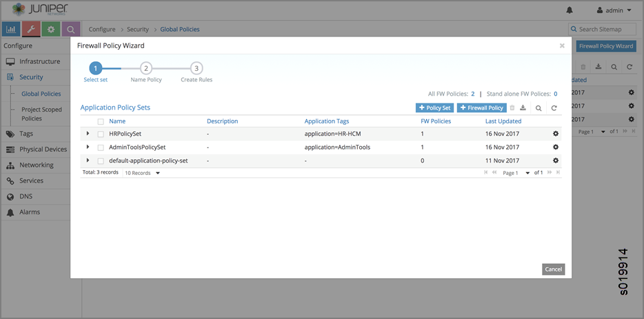Click background refresh icon in Global Policies toolbar

(x=630, y=67)
